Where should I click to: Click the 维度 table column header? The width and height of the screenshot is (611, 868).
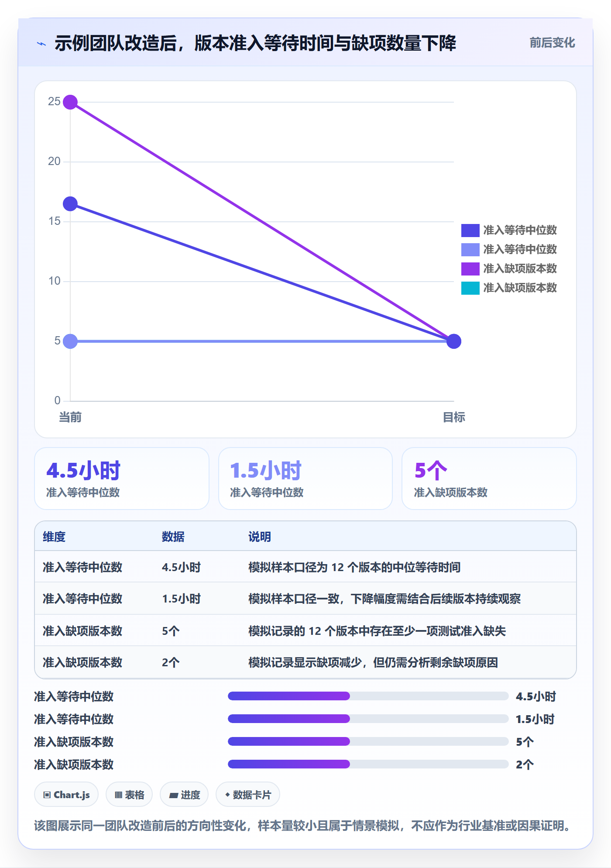[x=54, y=537]
